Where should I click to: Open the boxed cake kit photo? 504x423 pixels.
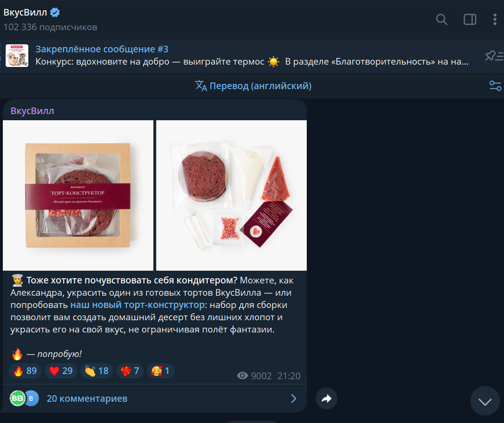point(78,195)
